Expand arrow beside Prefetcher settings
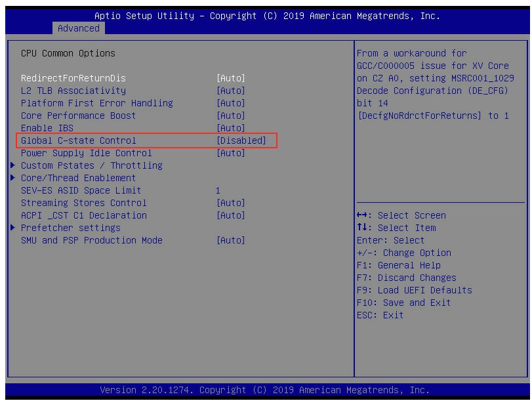Image resolution: width=532 pixels, height=403 pixels. pos(13,228)
